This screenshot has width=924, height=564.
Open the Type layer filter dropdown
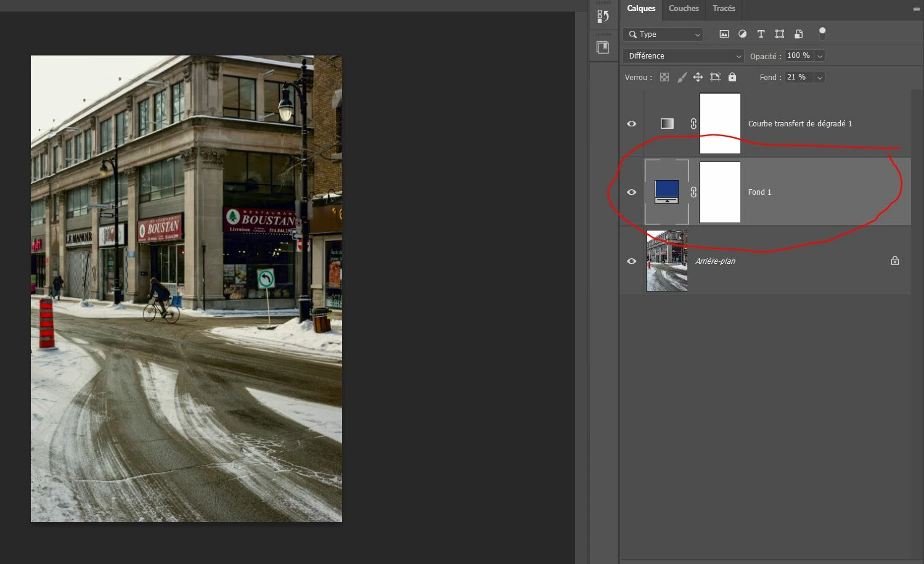[x=663, y=35]
